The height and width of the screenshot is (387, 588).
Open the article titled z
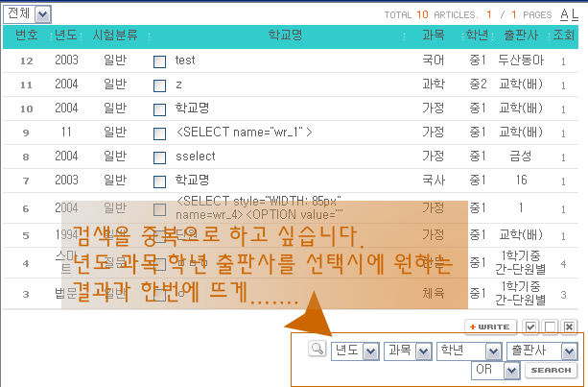[x=178, y=85]
